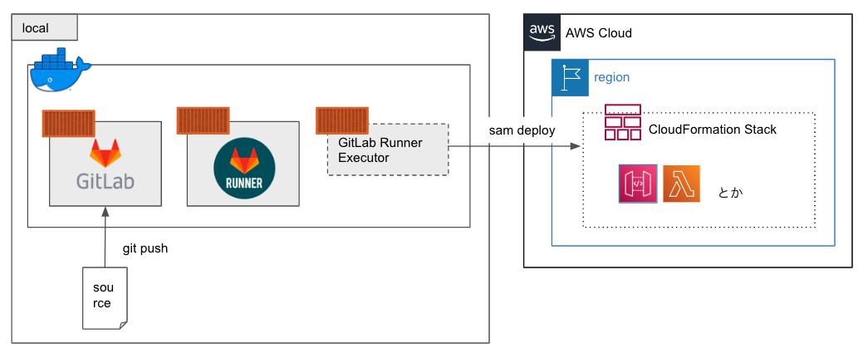Click the "git push" label
The height and width of the screenshot is (358, 868).
tap(145, 249)
